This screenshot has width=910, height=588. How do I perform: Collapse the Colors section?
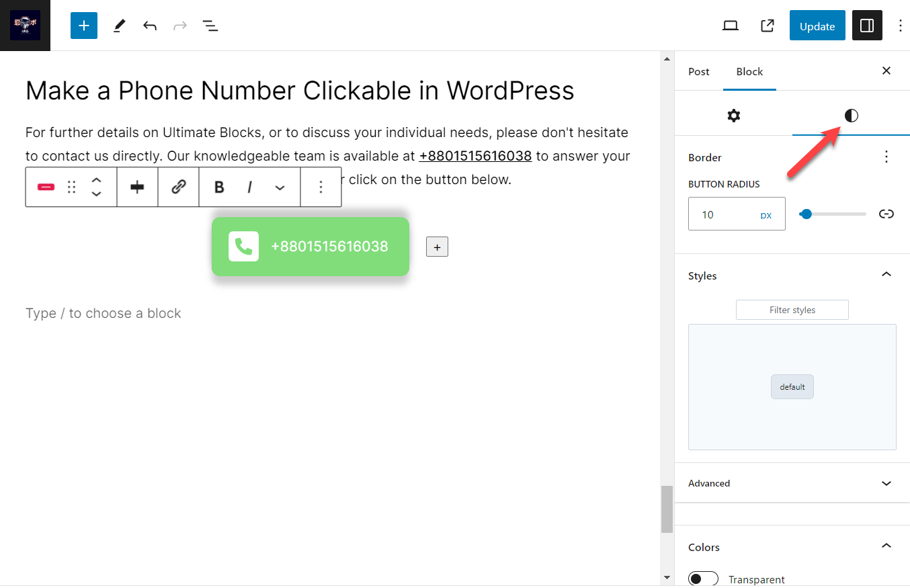point(886,546)
